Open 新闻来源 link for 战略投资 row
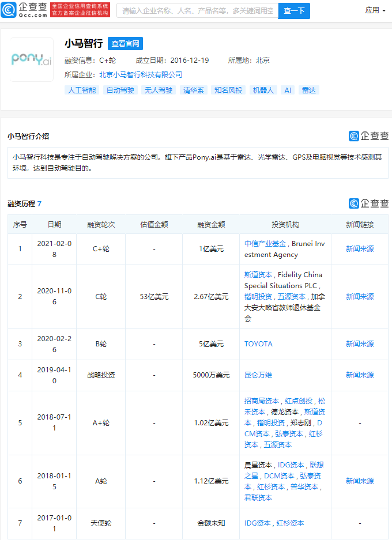The image size is (392, 540). tap(360, 375)
